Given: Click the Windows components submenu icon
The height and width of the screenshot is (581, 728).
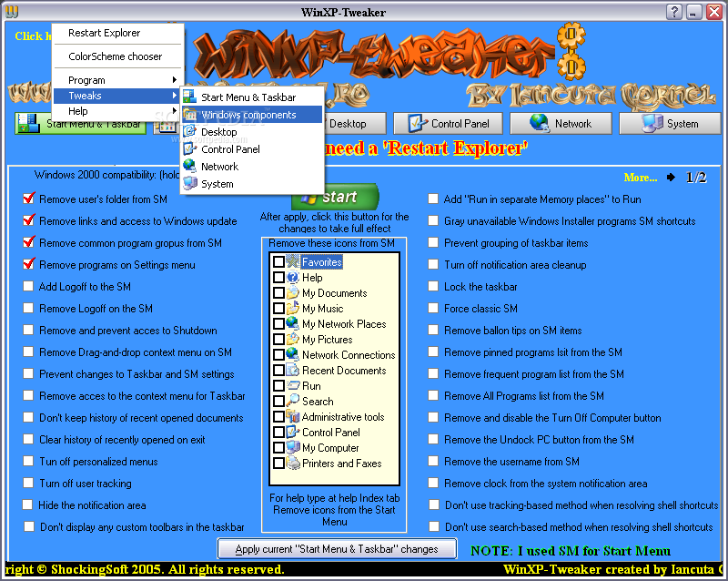Looking at the screenshot, I should coord(189,115).
